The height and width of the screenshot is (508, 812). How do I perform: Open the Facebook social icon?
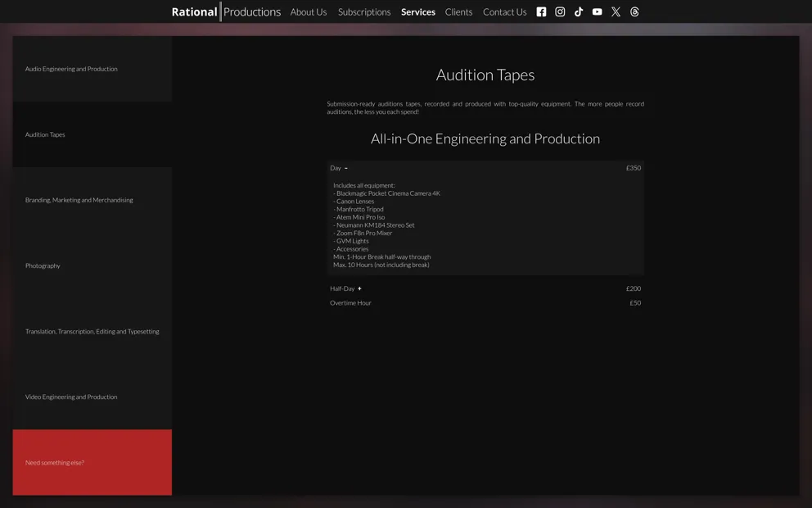[x=541, y=12]
